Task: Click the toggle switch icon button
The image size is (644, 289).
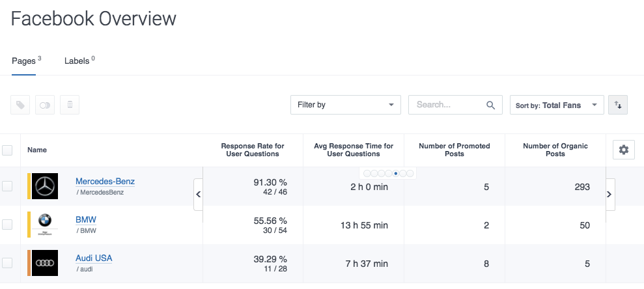Action: pos(45,105)
